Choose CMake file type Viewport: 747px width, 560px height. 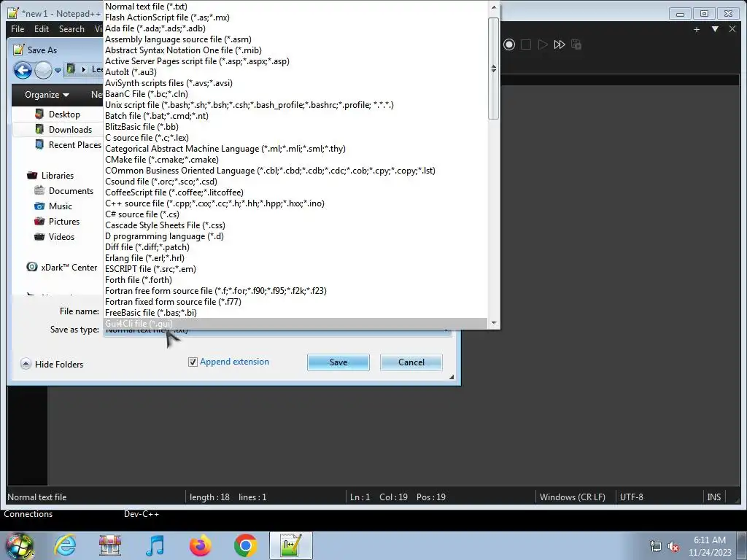295,160
